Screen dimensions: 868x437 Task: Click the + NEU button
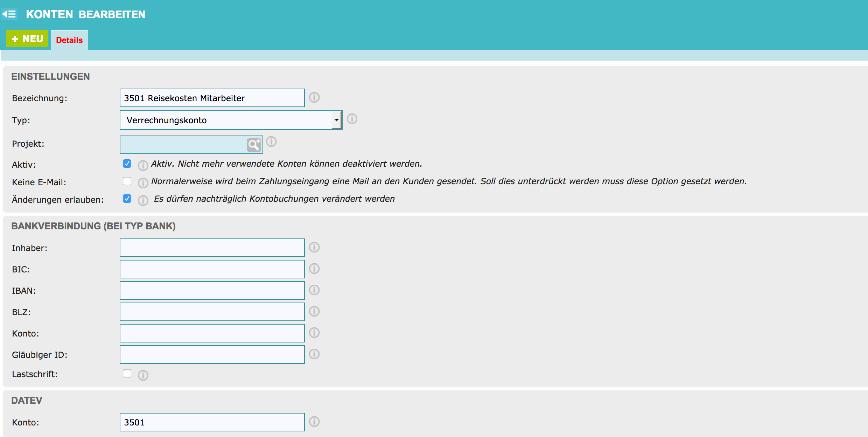pos(27,39)
